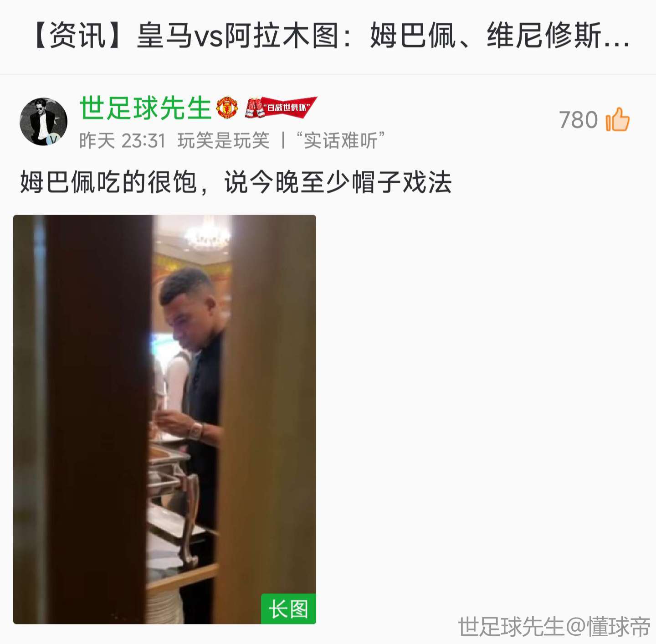Image resolution: width=656 pixels, height=644 pixels.
Task: Tap the small V verification mark on avatar
Action: click(x=54, y=139)
